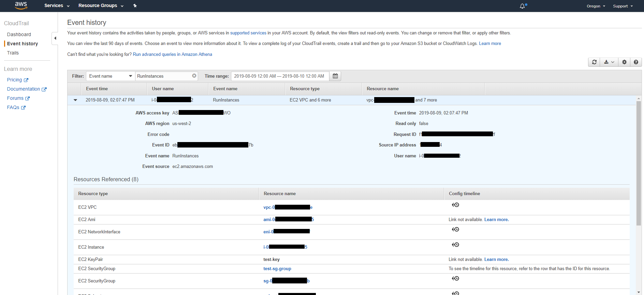Click the help question mark icon
This screenshot has height=295, width=644.
(x=636, y=62)
